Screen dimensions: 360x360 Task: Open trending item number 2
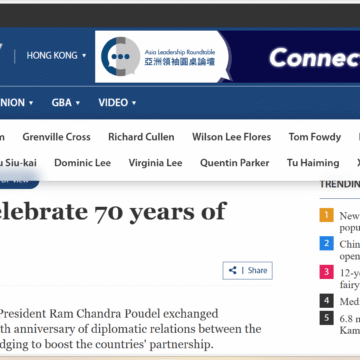click(327, 243)
